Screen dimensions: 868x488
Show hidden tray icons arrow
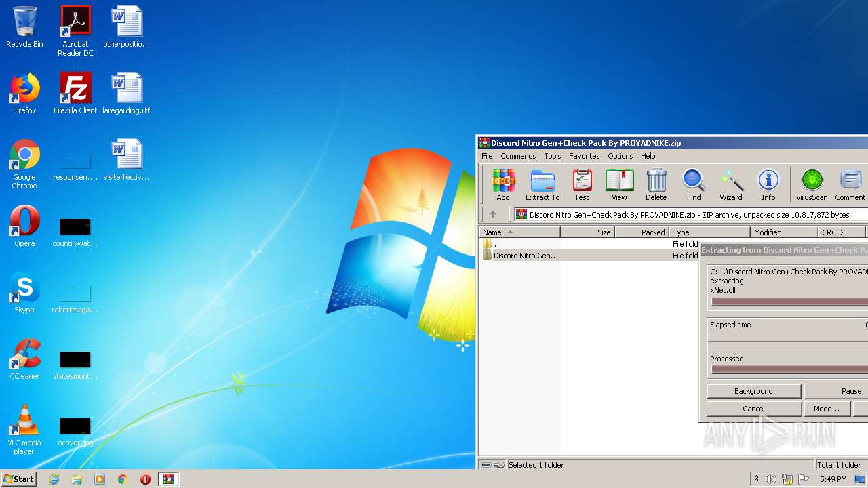coord(756,479)
